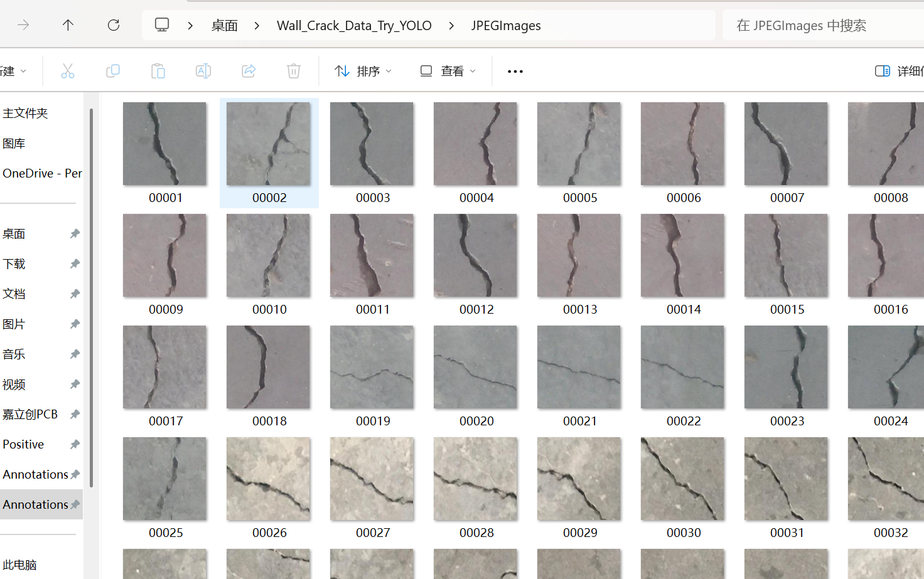Open the 新建 new item dropdown
This screenshot has height=579, width=924.
(x=13, y=71)
